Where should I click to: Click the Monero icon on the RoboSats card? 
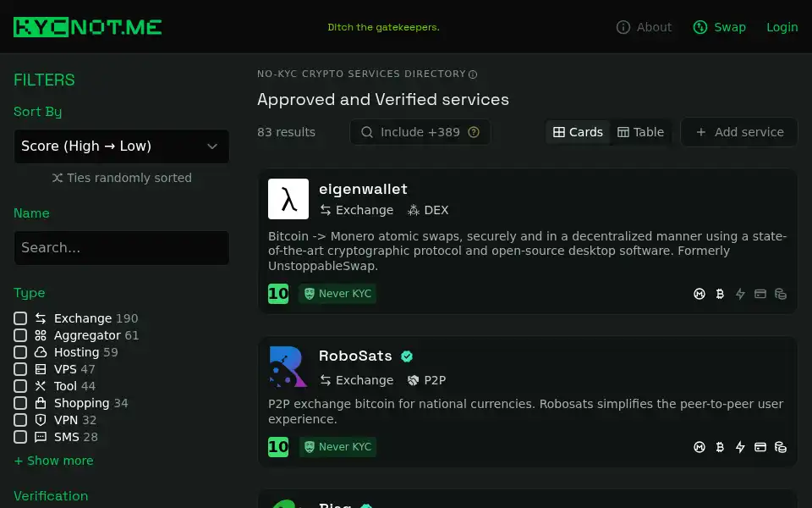700,447
